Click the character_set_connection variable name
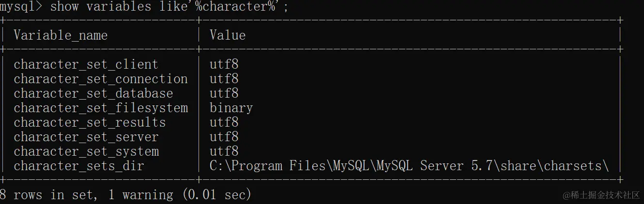 tap(100, 79)
